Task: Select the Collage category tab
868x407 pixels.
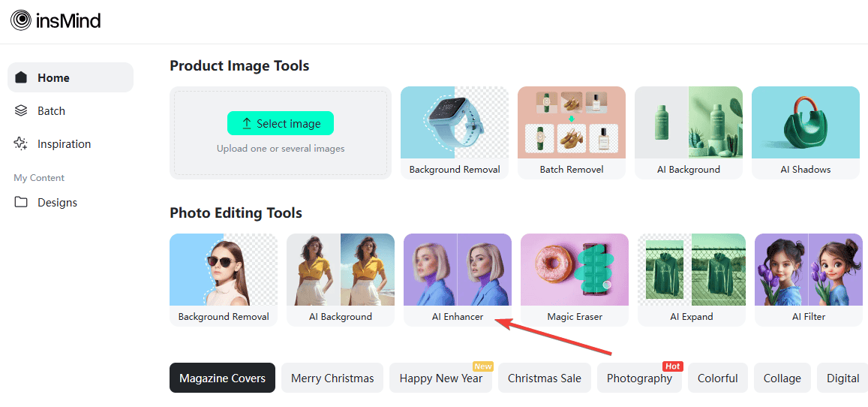Action: pyautogui.click(x=782, y=378)
